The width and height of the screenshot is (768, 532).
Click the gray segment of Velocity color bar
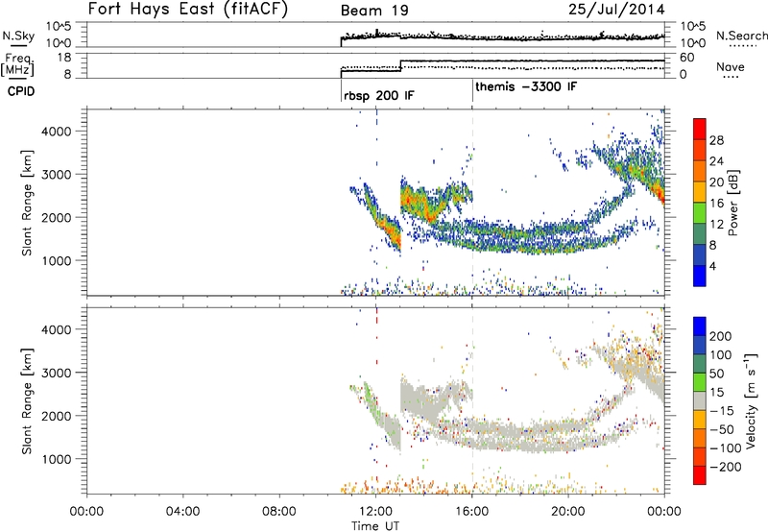click(700, 400)
